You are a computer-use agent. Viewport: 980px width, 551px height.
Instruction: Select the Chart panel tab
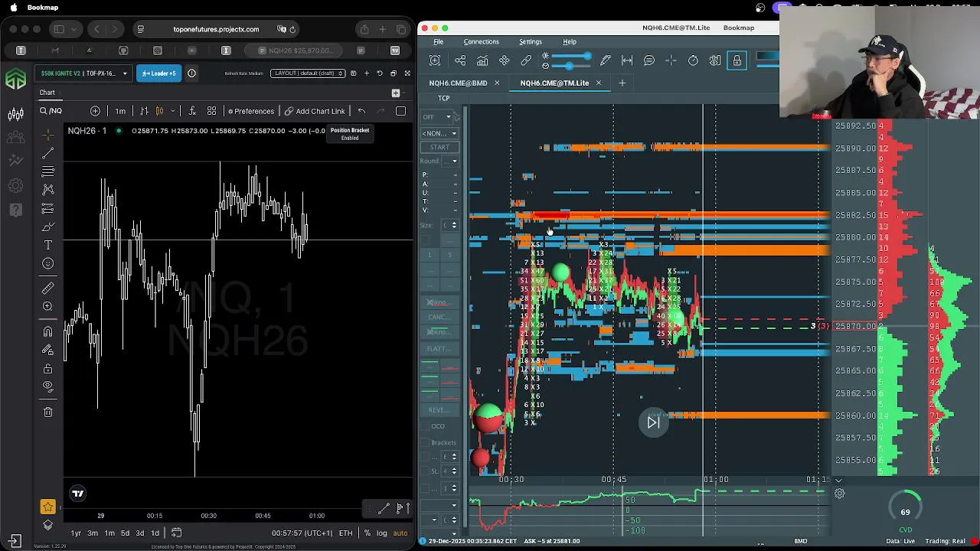47,93
